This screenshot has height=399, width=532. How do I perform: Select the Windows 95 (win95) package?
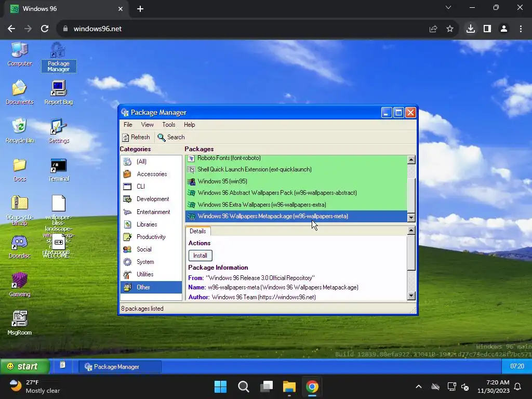coord(296,181)
